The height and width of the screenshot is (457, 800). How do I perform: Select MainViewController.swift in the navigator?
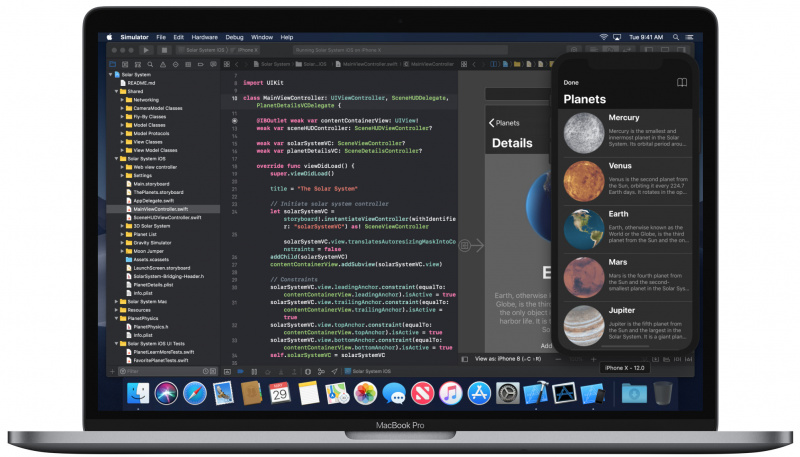pos(163,209)
